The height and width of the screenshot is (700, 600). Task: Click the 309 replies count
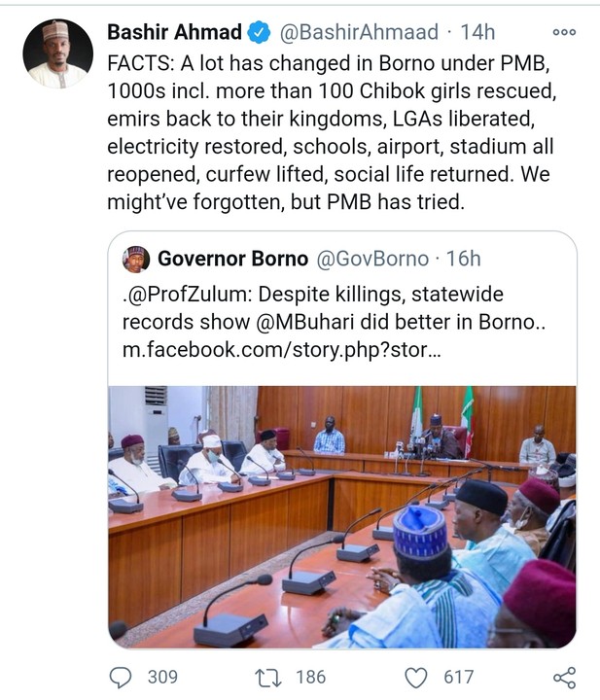162,677
